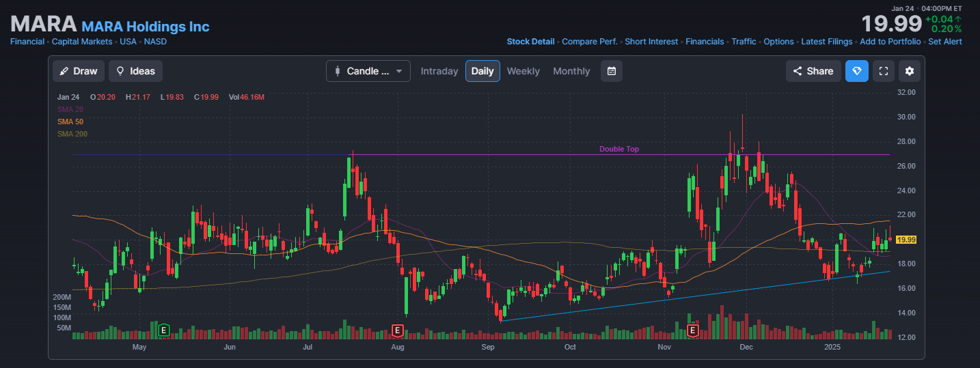Select the SMA 50 indicator label
This screenshot has height=368, width=980.
pos(70,122)
